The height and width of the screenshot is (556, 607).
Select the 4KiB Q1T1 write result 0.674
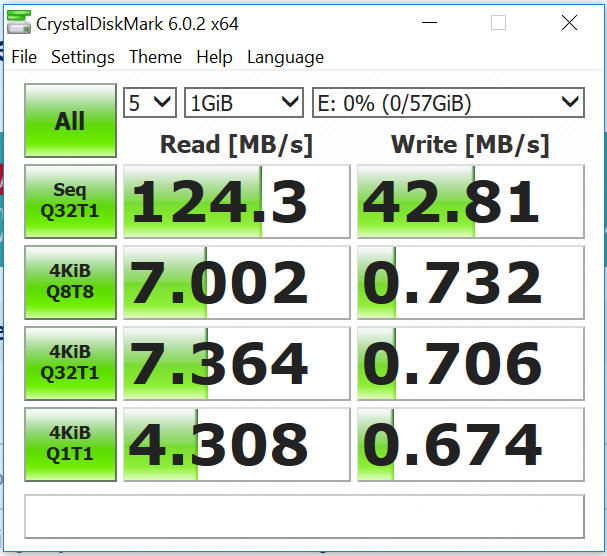pos(471,444)
